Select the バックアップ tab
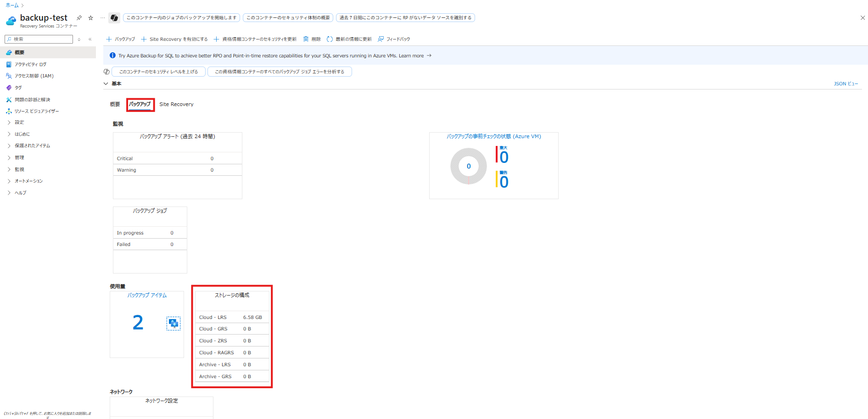 click(140, 104)
